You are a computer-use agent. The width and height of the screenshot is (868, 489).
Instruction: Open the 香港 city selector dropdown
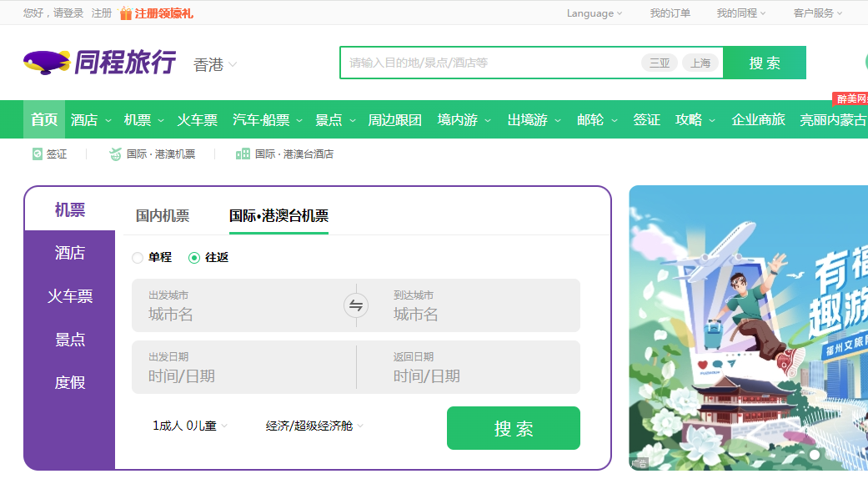pos(215,63)
